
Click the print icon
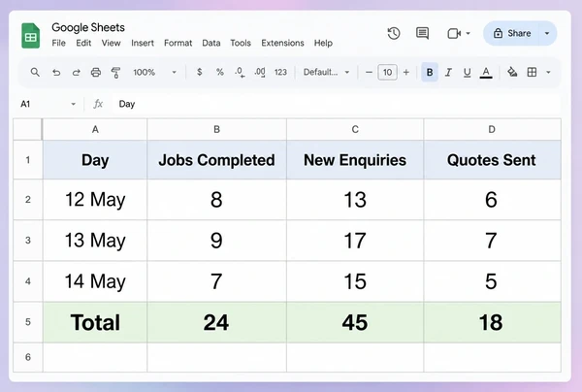click(96, 73)
